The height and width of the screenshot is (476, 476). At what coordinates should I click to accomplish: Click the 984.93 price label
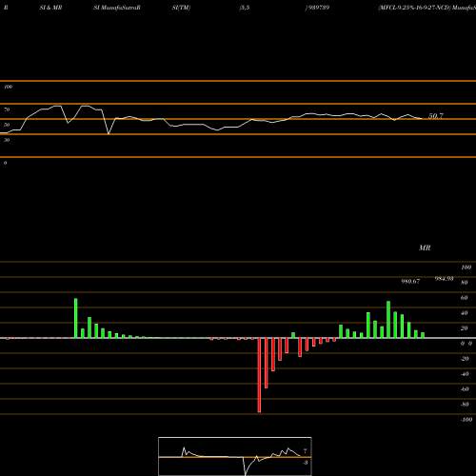tap(444, 279)
